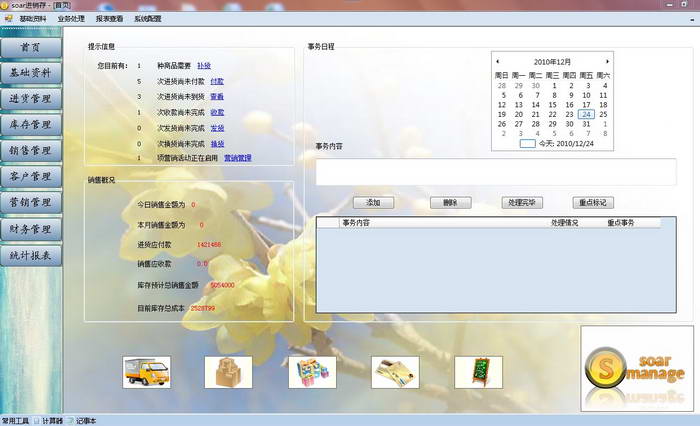700x426 pixels.
Task: Click the 今日销售金额为 label
Action: pyautogui.click(x=161, y=205)
